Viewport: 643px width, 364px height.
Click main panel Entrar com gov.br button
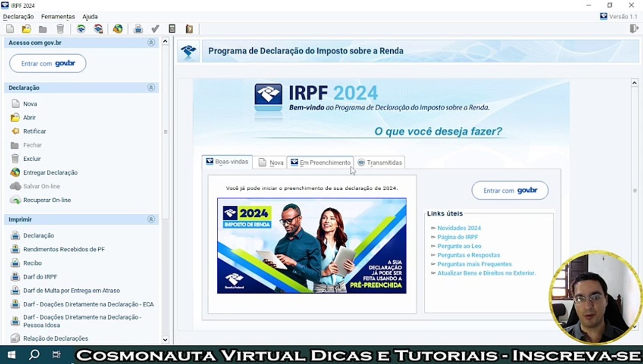[510, 191]
